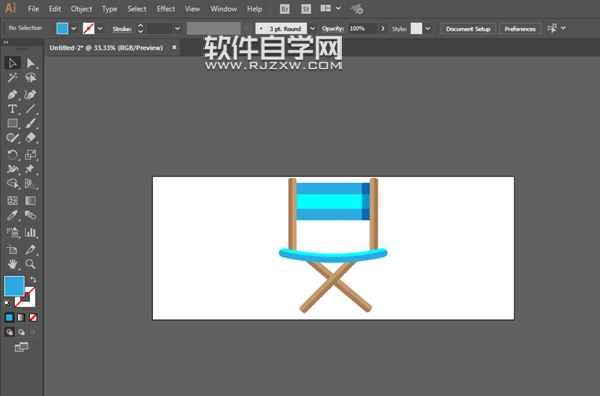Click the Document Setup button
Screen dimensions: 600x396
(468, 29)
